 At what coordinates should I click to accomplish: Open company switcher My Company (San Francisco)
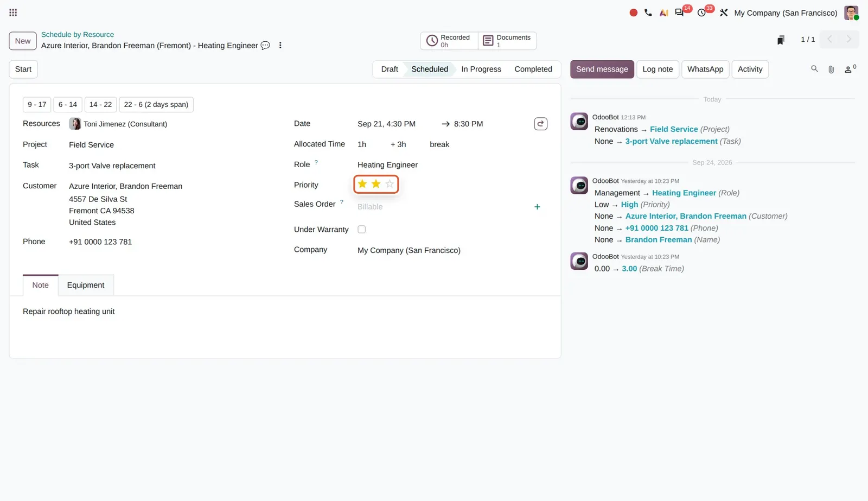click(x=786, y=13)
